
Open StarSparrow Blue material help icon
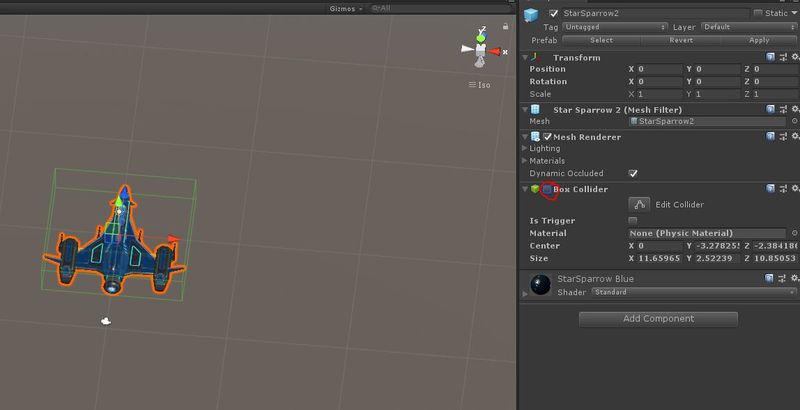(x=769, y=278)
